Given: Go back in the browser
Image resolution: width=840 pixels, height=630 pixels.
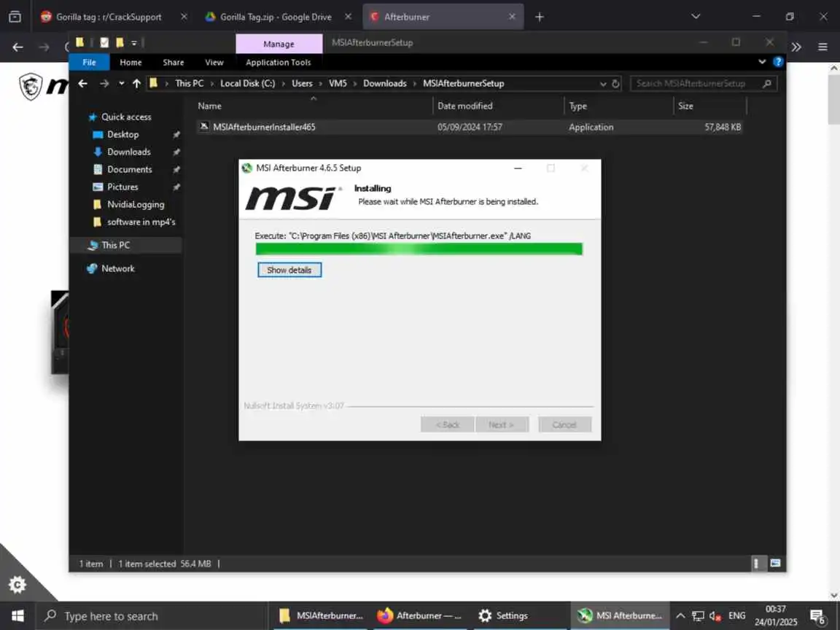Looking at the screenshot, I should click(17, 47).
